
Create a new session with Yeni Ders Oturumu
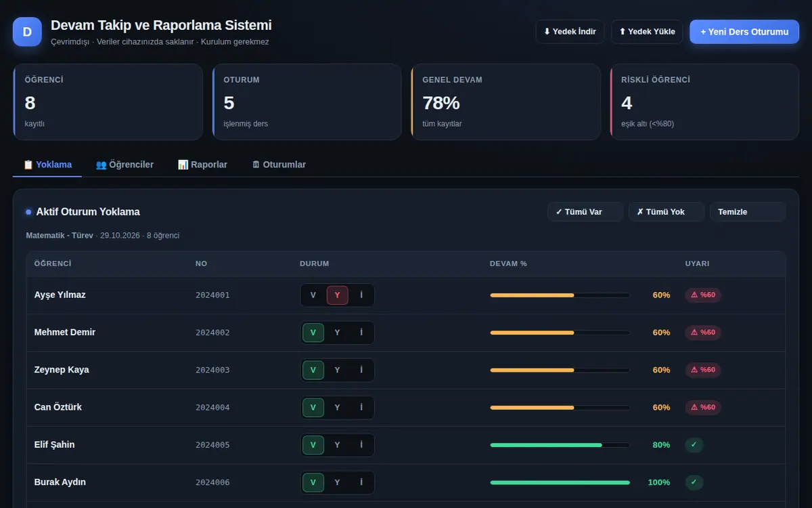pos(744,32)
